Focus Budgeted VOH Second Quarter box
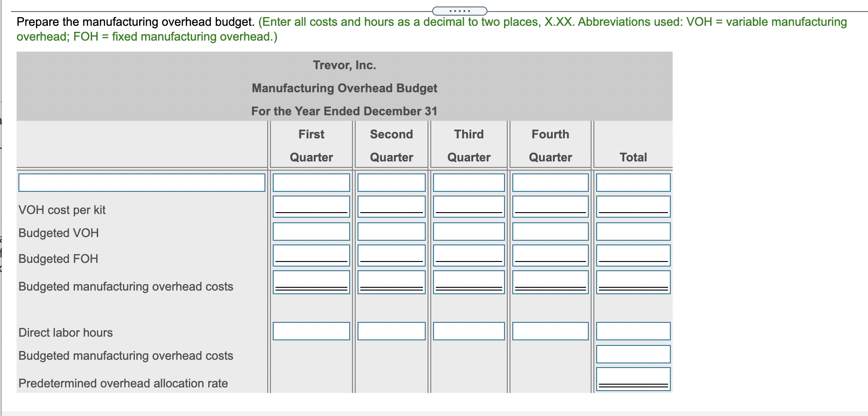868x416 pixels. click(392, 232)
